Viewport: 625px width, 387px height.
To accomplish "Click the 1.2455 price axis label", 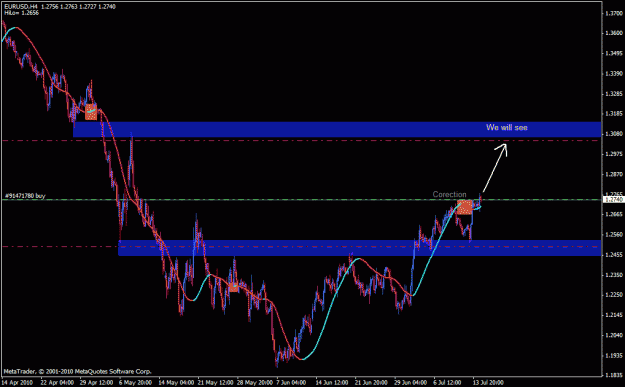I will click(x=613, y=254).
